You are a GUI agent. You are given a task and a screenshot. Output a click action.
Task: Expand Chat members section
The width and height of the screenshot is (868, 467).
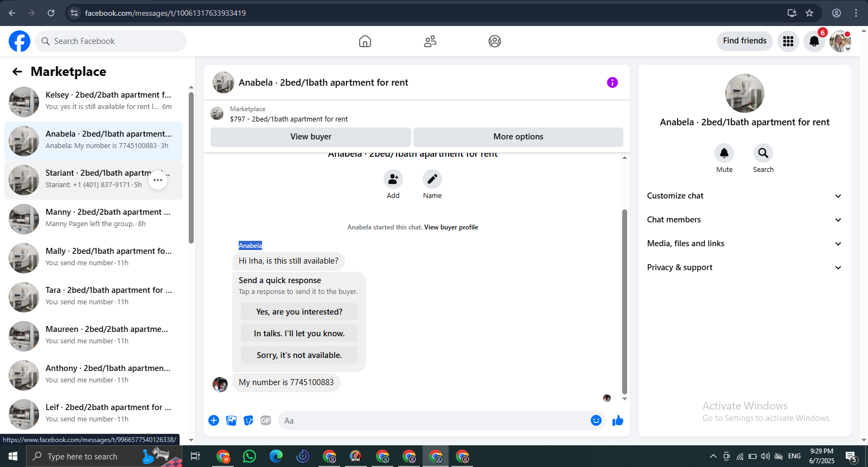(x=744, y=220)
